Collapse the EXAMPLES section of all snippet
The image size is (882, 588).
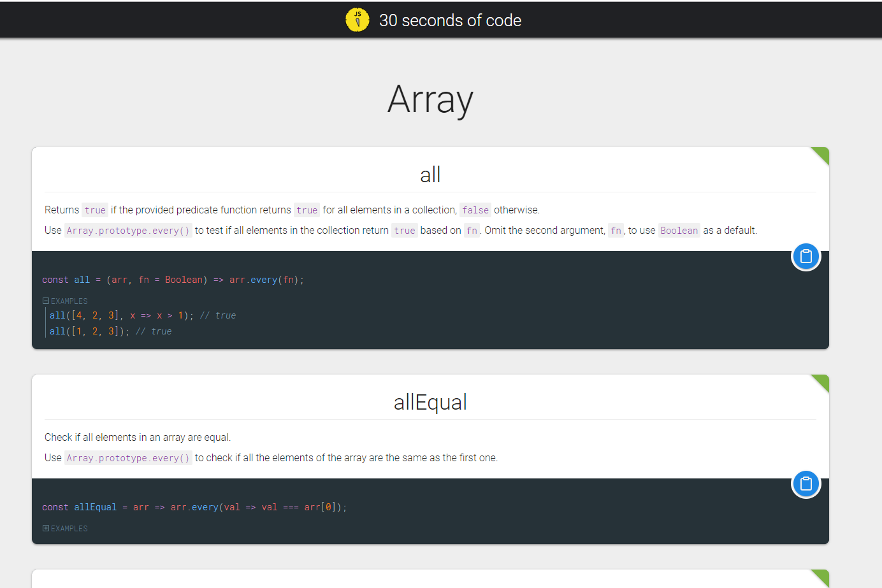[x=65, y=301]
